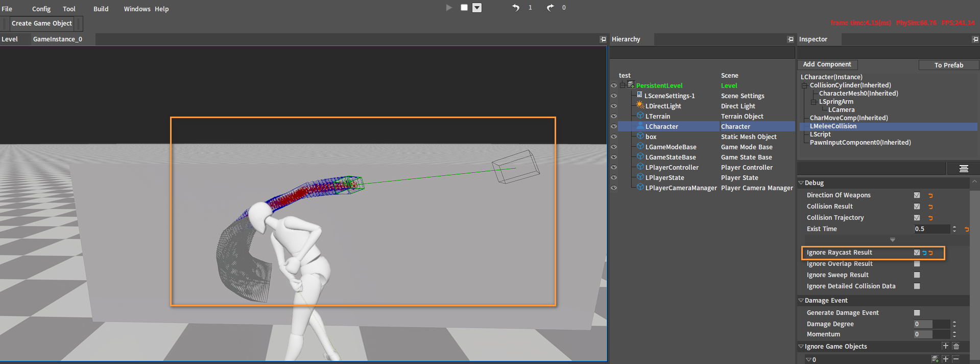Screen dimensions: 980x364
Task: Delete all Ignore Game Objects entries
Action: pyautogui.click(x=956, y=346)
